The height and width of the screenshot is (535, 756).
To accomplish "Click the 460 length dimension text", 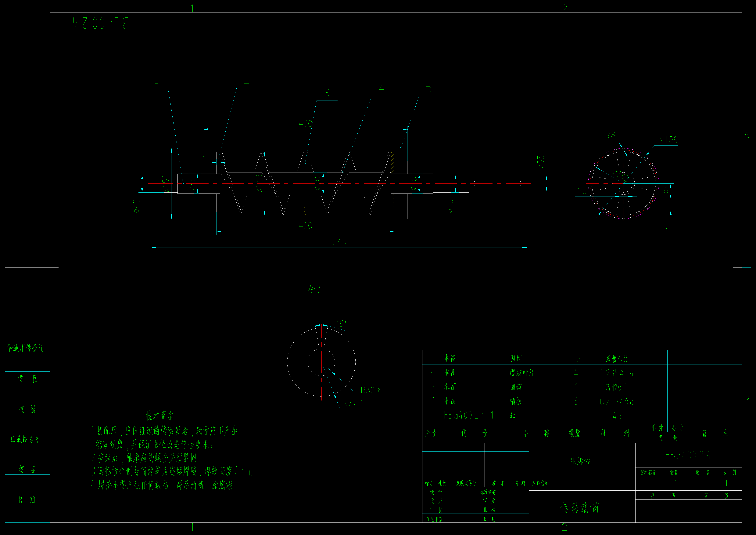I will 305,124.
